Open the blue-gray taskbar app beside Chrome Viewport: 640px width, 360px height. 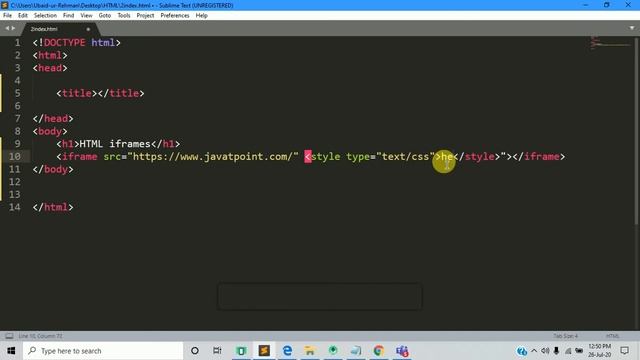(x=356, y=351)
